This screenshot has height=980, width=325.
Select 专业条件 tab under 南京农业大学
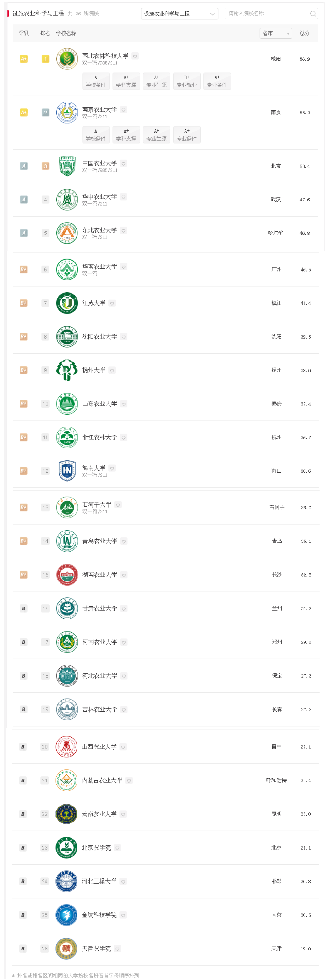tap(187, 135)
